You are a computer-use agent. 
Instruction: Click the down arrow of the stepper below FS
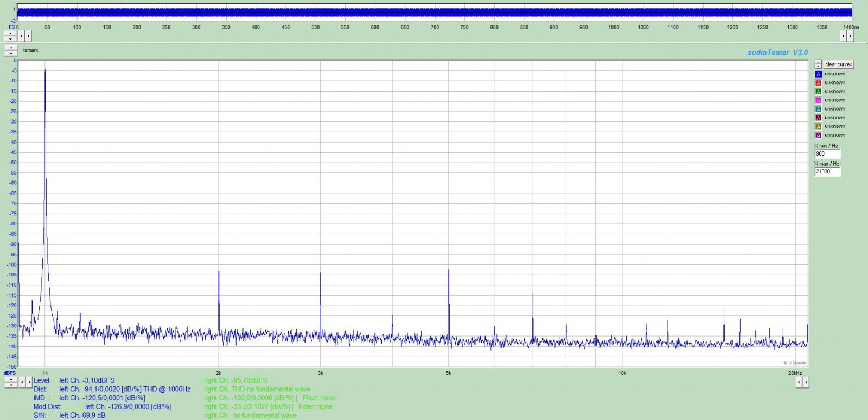[x=10, y=39]
